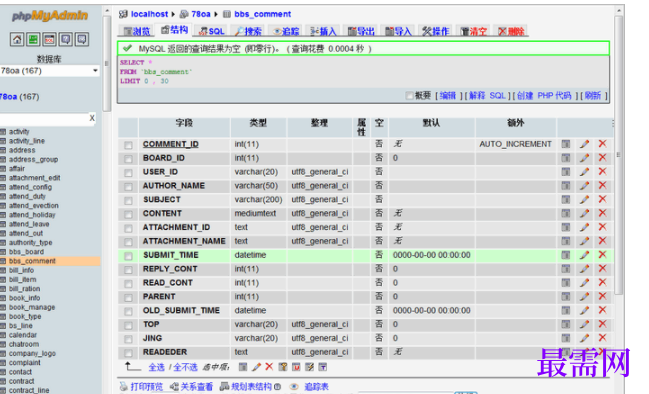Viewport: 649px width, 394px height.
Task: Click the 刷新 refresh link
Action: tap(593, 96)
